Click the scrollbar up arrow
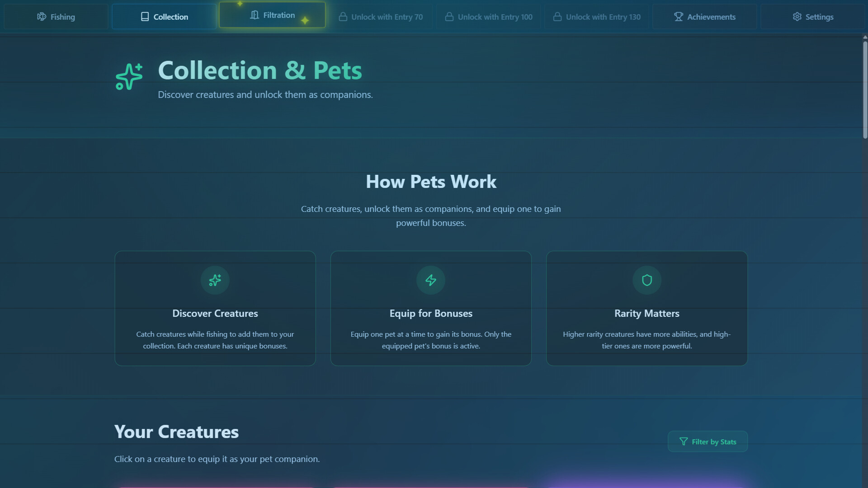Image resolution: width=868 pixels, height=488 pixels. point(865,37)
